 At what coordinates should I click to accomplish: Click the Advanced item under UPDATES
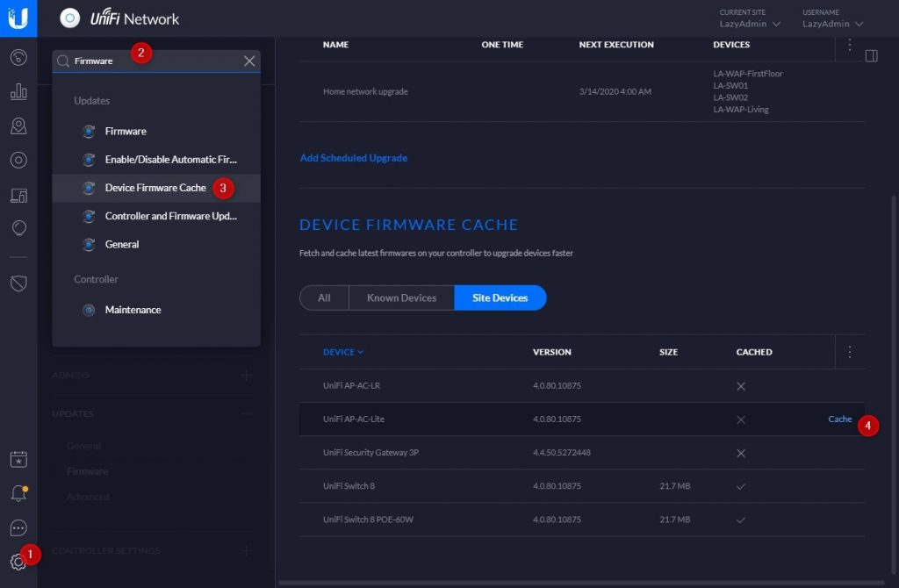pyautogui.click(x=88, y=497)
